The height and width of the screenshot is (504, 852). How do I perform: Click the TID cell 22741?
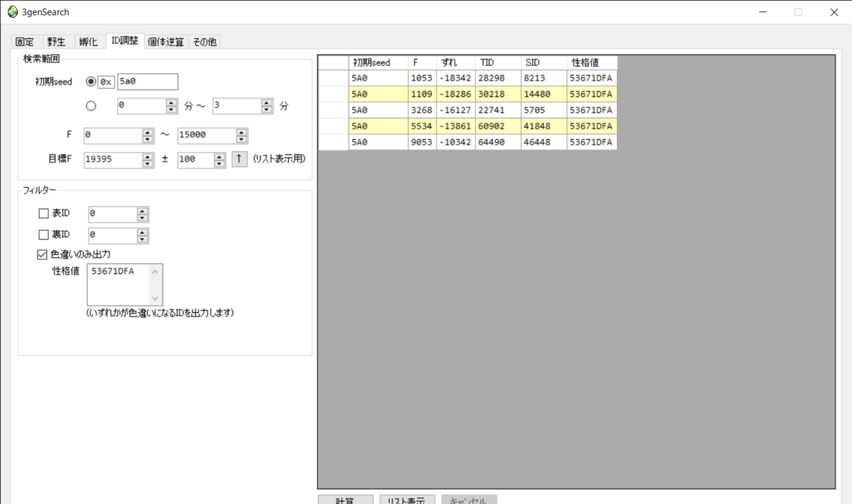[x=498, y=110]
